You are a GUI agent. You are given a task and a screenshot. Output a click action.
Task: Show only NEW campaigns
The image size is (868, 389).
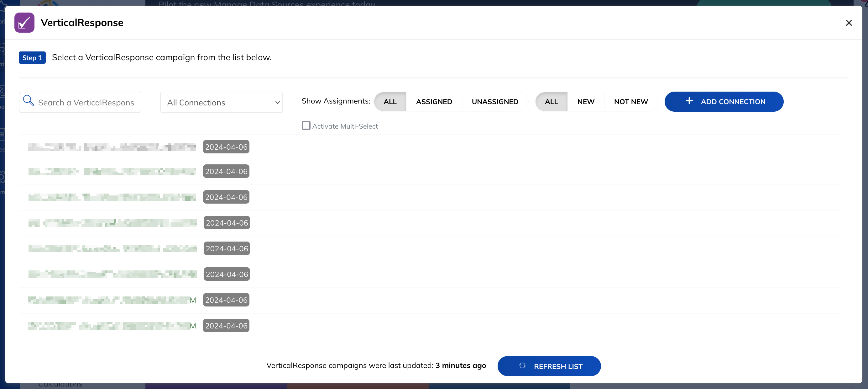(586, 102)
